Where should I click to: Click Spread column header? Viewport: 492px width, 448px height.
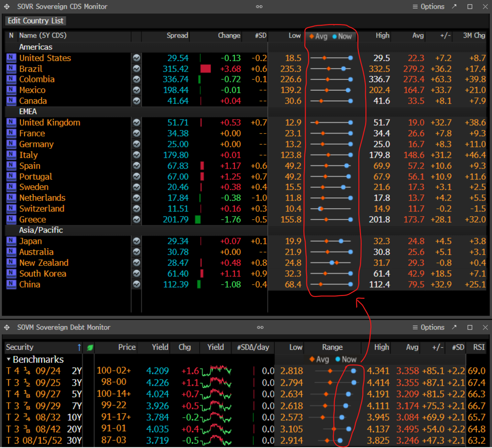click(177, 35)
